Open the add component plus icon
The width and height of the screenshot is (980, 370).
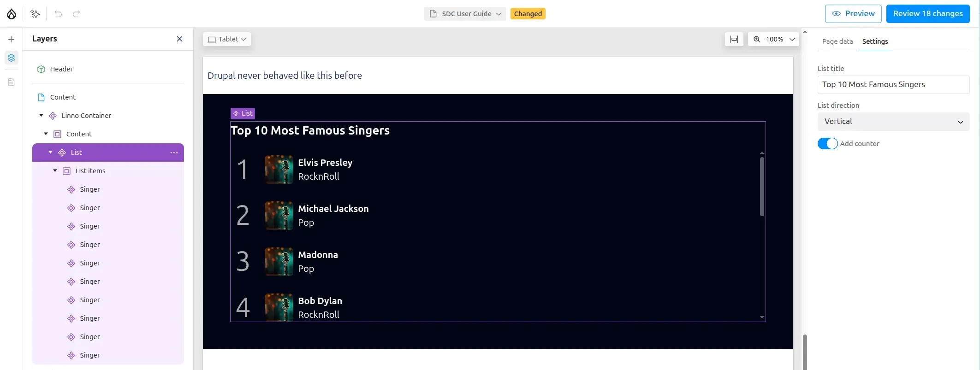(x=11, y=39)
